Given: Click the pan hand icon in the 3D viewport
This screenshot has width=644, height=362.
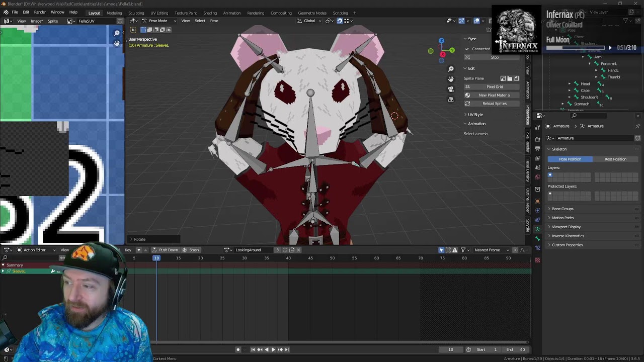Looking at the screenshot, I should 451,79.
